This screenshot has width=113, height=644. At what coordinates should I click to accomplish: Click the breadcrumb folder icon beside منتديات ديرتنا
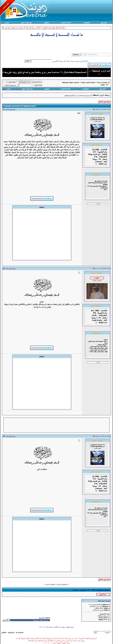click(109, 82)
